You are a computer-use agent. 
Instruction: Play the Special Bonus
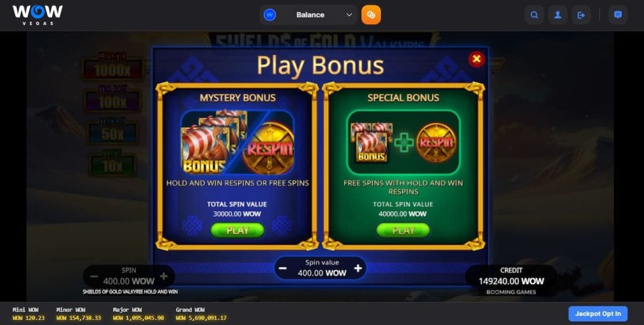pos(403,230)
